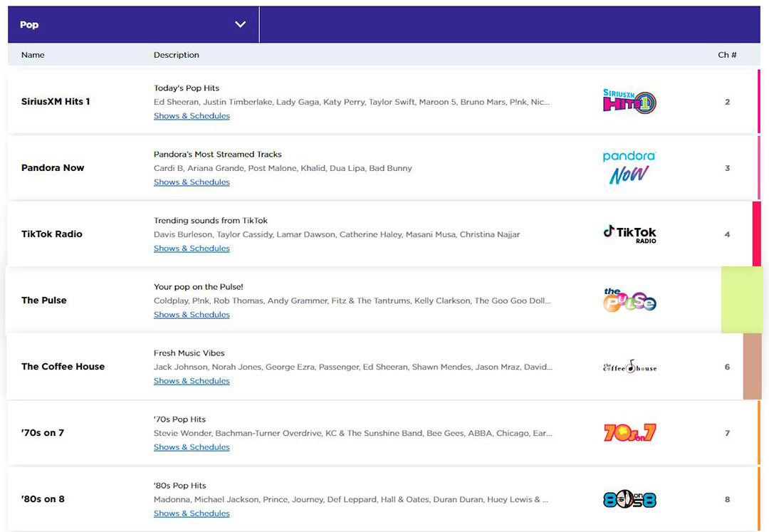Open The Coffee House logo
The image size is (769, 532).
coord(629,367)
